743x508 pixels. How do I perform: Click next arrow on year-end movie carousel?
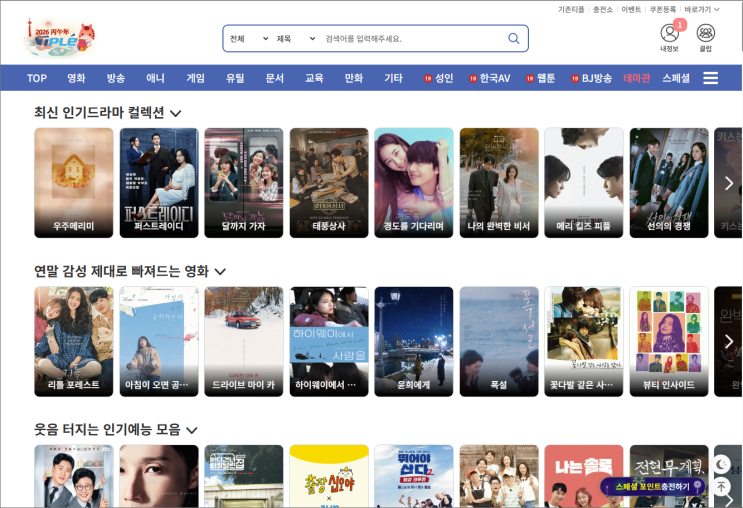coord(729,341)
